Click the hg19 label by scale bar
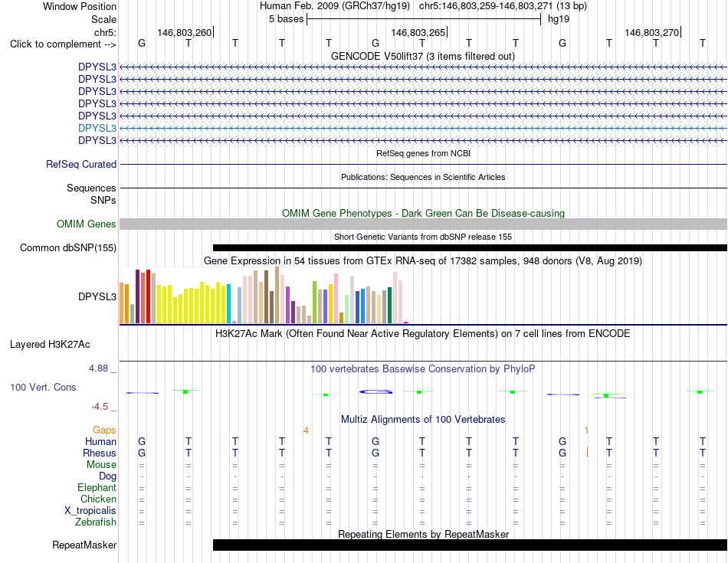 point(559,19)
